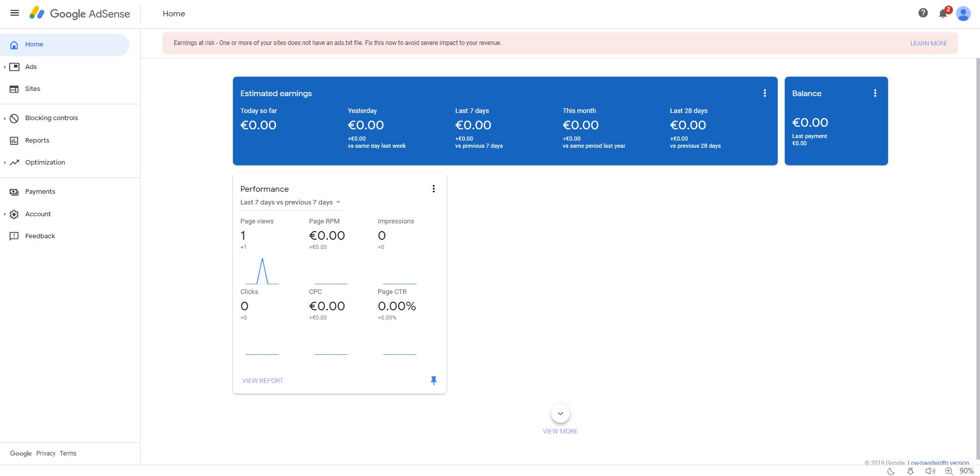This screenshot has height=476, width=980.
Task: Click the Sites icon in sidebar
Action: click(x=14, y=89)
